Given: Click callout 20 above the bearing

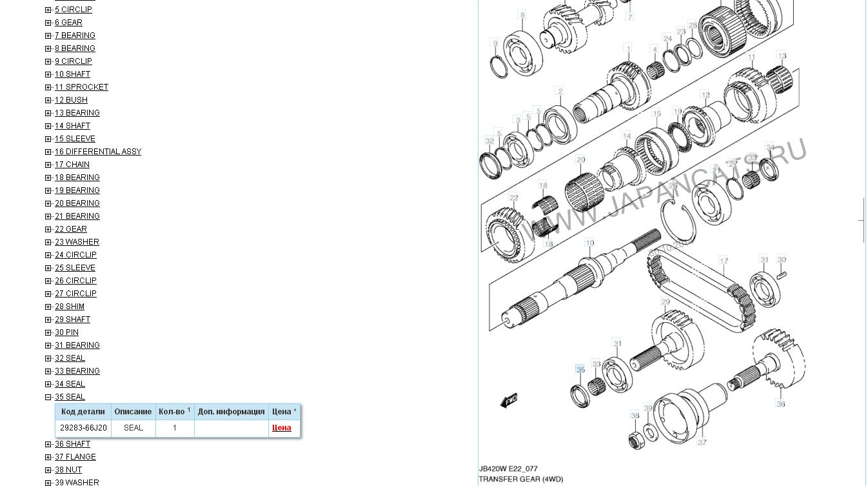Looking at the screenshot, I should (x=580, y=160).
